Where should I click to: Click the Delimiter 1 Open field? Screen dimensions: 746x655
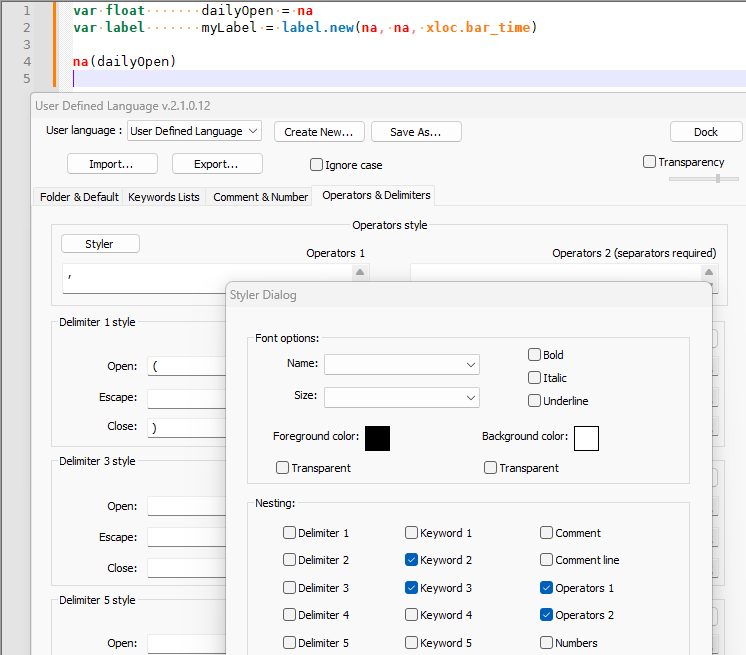pyautogui.click(x=186, y=366)
